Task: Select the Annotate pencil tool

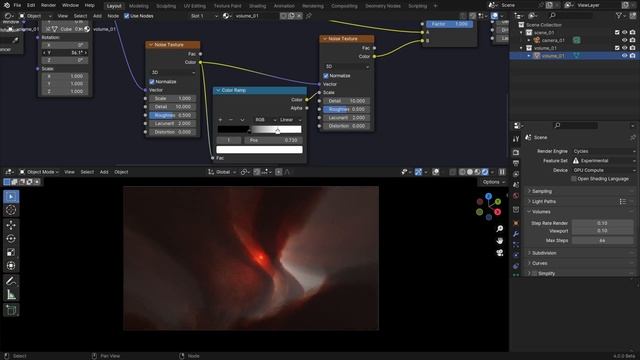Action: 11,281
